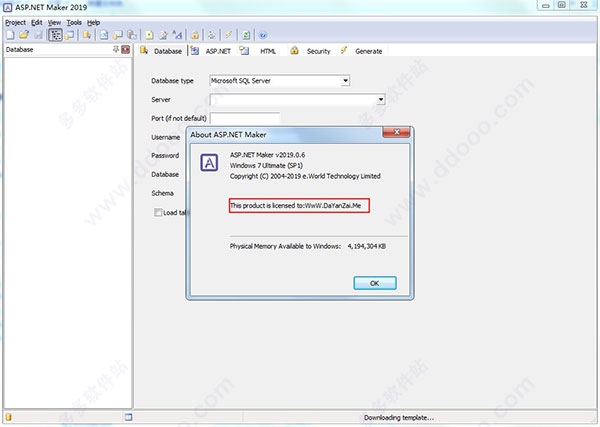
Task: Switch to the Security tab
Action: (x=310, y=51)
